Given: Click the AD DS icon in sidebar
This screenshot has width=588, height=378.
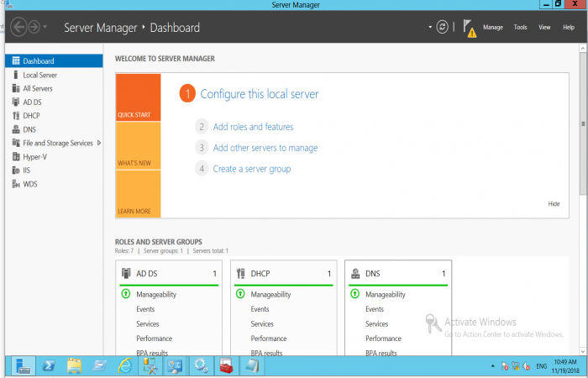Looking at the screenshot, I should pyautogui.click(x=16, y=102).
